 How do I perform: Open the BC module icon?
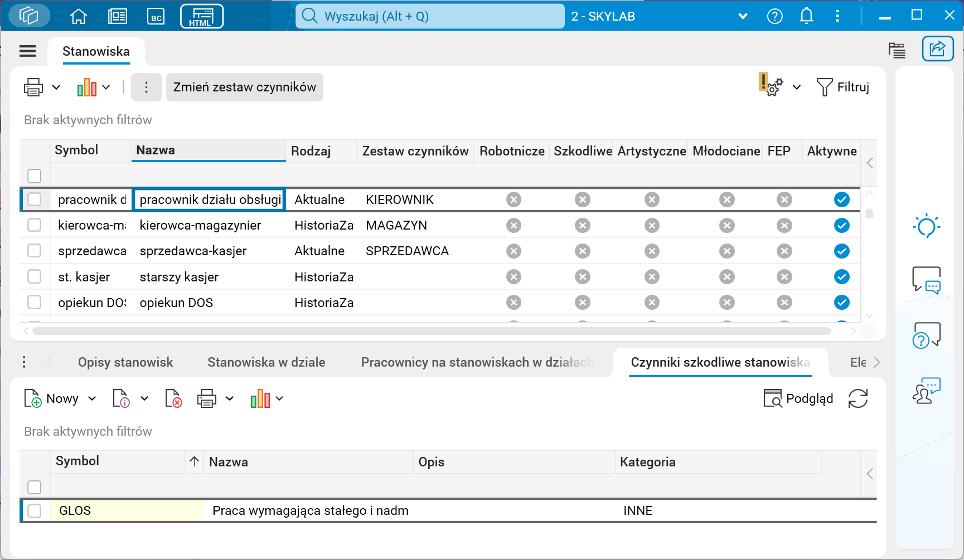[156, 16]
